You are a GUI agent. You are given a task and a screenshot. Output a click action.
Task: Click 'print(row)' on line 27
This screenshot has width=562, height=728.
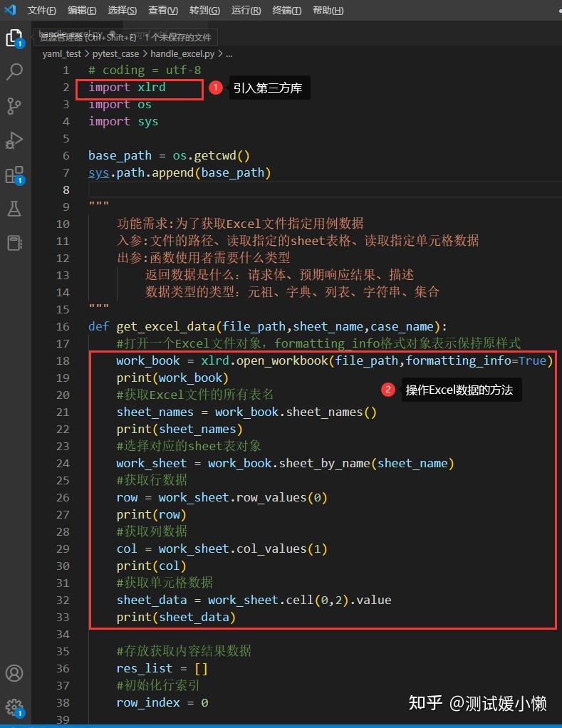point(151,514)
